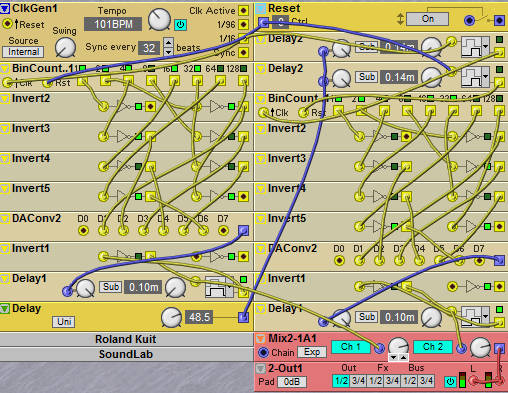
Task: Select Out 1/2 destination in 2-Out1
Action: click(x=341, y=381)
